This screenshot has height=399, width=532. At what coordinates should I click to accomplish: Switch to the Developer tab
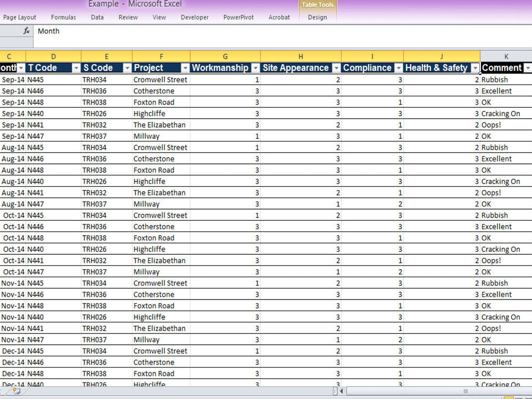pyautogui.click(x=194, y=18)
